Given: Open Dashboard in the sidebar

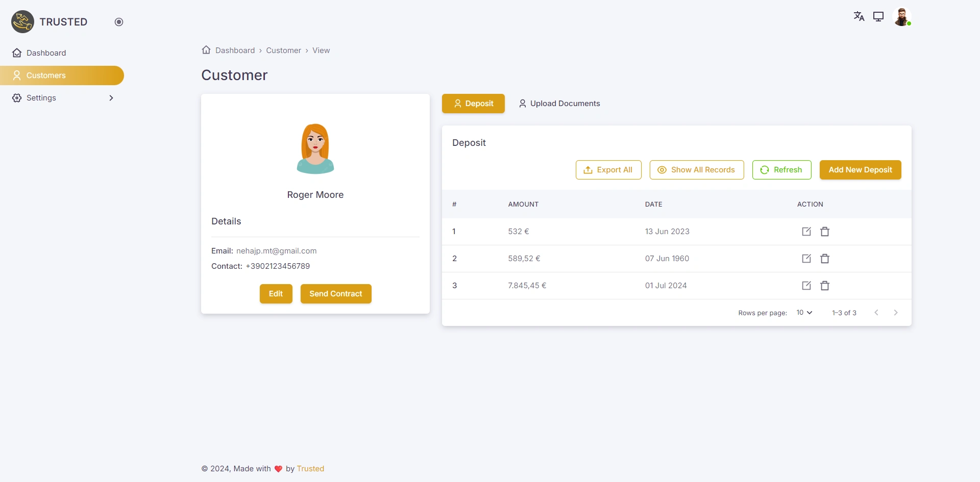Looking at the screenshot, I should pyautogui.click(x=62, y=53).
